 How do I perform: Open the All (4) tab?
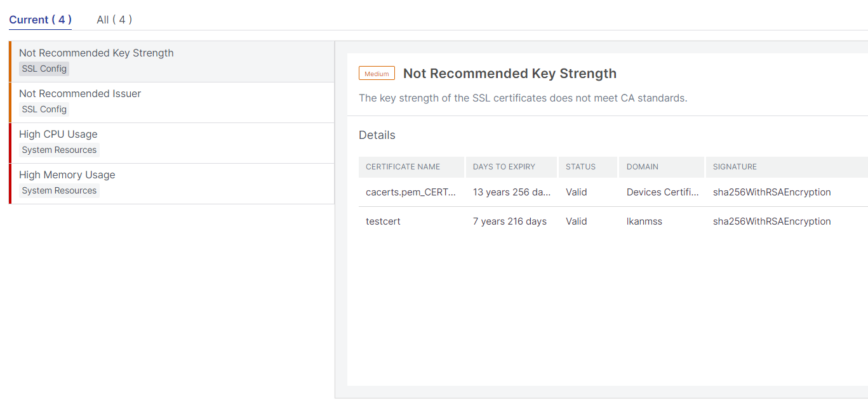[x=114, y=20]
